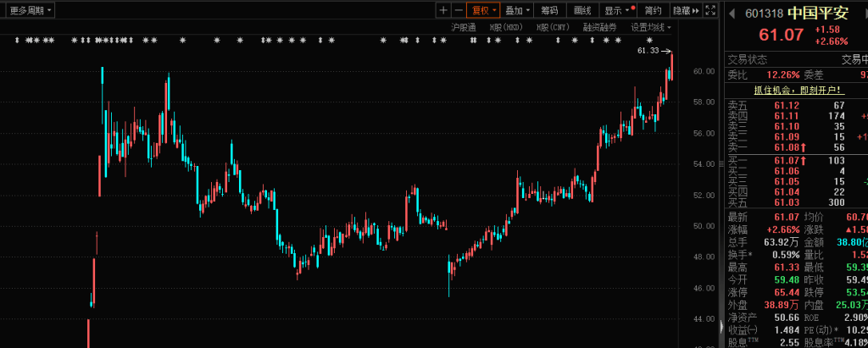
Task: Click the current price 61.07 header
Action: tap(781, 35)
